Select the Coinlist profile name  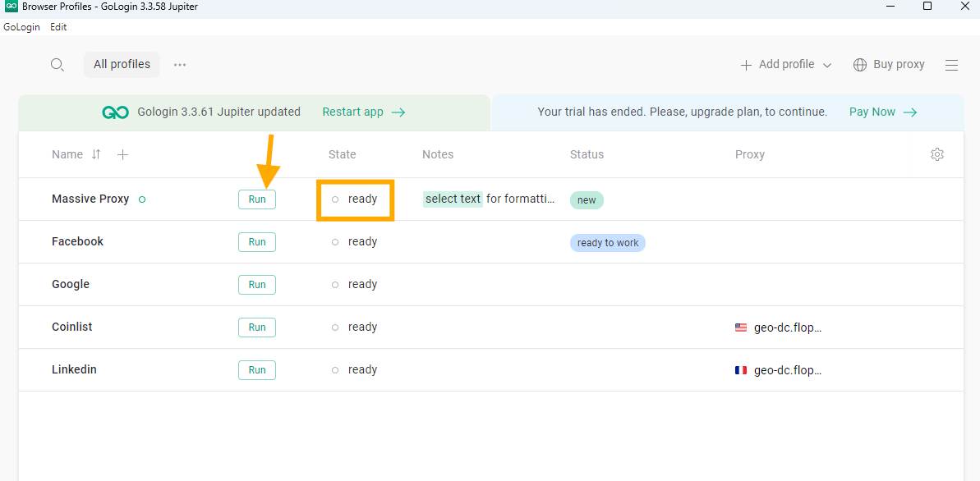pyautogui.click(x=71, y=328)
